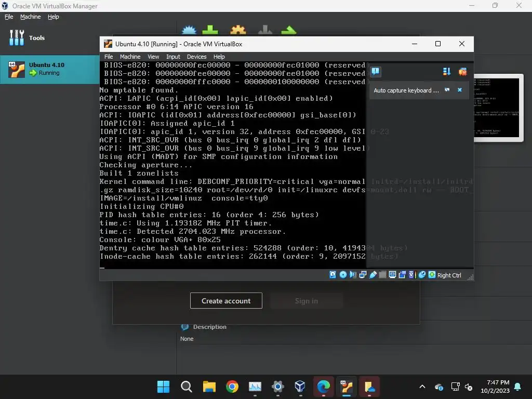This screenshot has width=532, height=399.
Task: Click the network connection tray icon
Action: click(x=455, y=387)
